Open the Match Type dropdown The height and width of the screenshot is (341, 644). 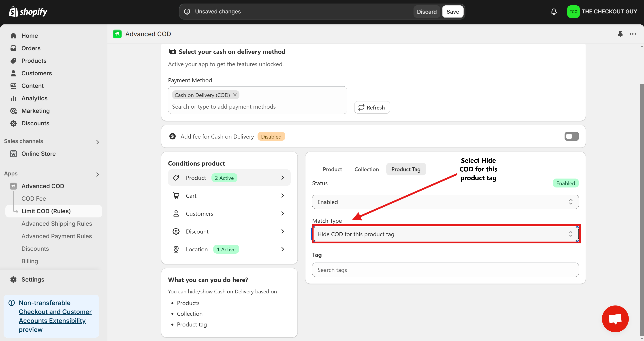tap(446, 234)
